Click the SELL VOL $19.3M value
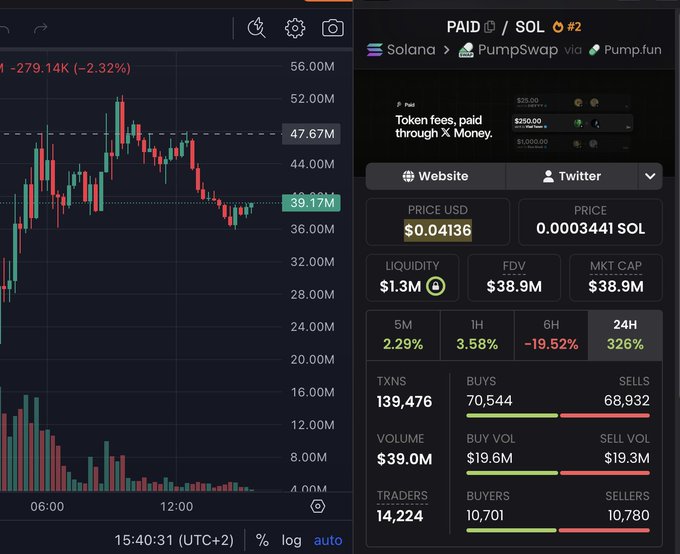 627,458
